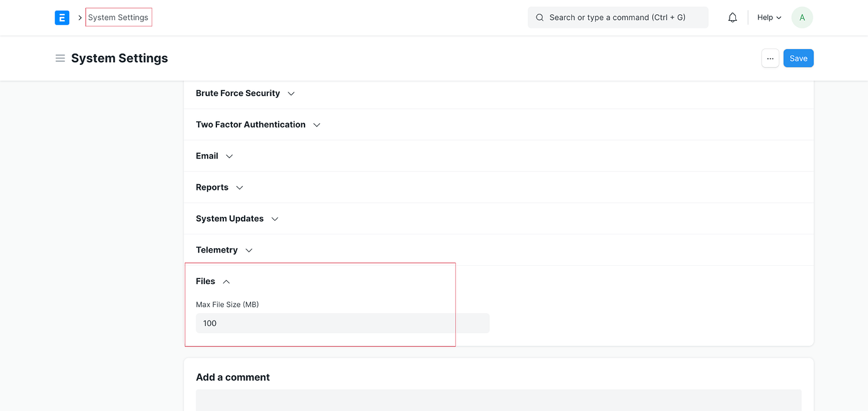Screen dimensions: 868x411
Task: Open the ellipsis menu next to Save
Action: 770,58
